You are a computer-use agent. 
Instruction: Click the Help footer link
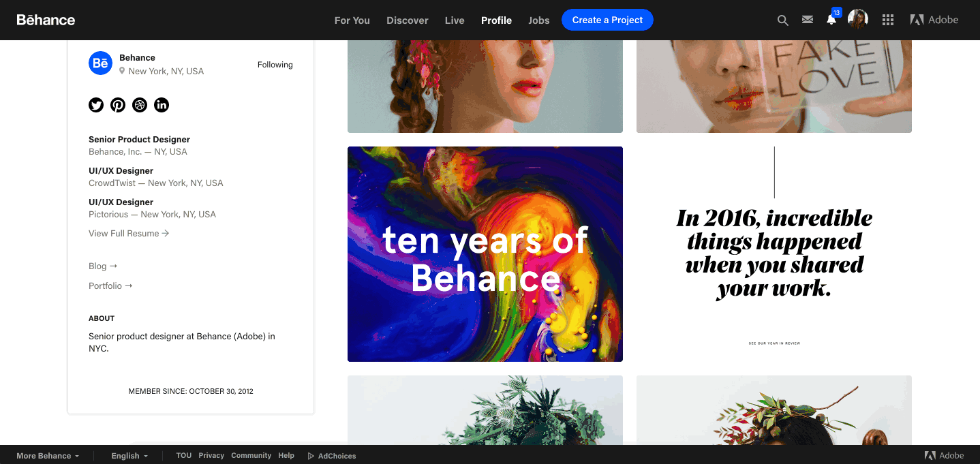coord(286,455)
